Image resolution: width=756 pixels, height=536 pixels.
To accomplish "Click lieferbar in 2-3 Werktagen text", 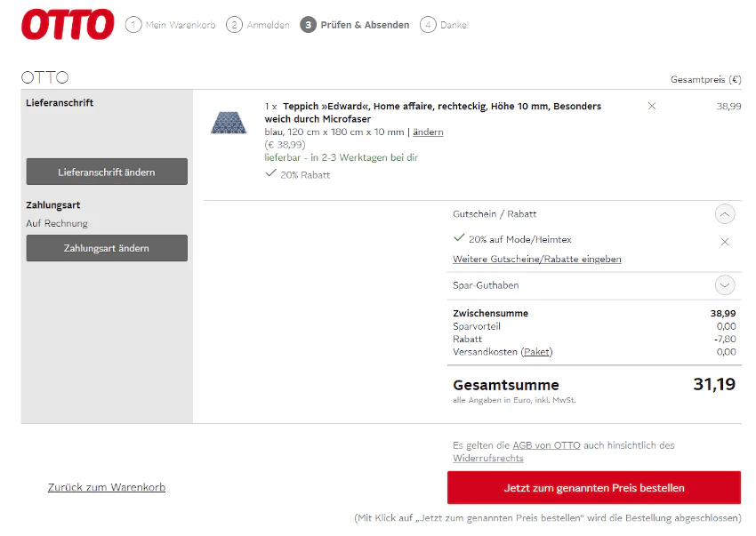I will coord(342,157).
